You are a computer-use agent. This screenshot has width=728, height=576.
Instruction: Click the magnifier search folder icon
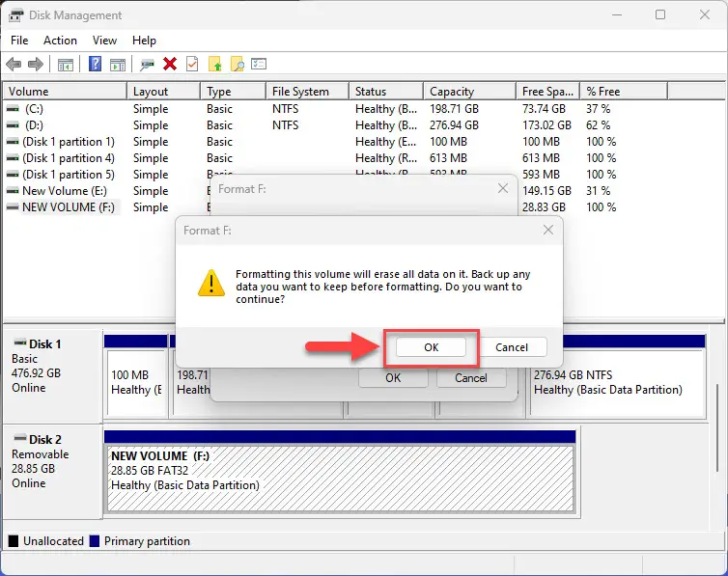[237, 65]
